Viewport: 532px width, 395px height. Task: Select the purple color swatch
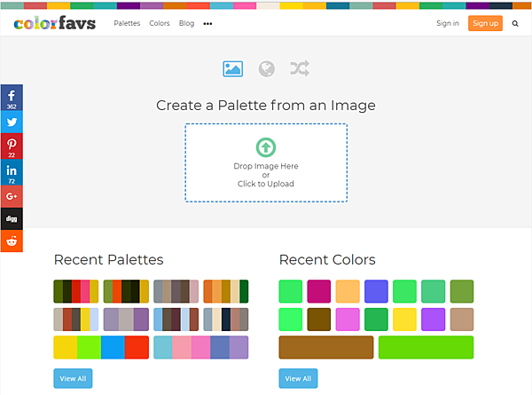point(433,320)
